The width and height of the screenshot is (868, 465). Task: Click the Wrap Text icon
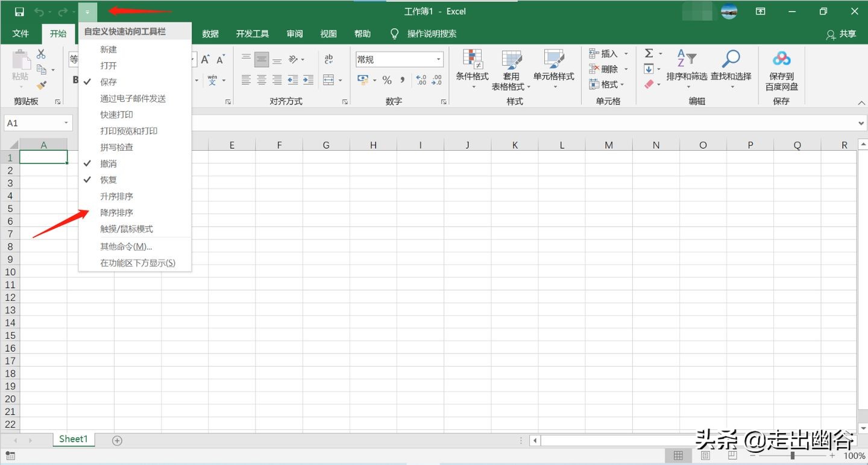click(x=329, y=59)
